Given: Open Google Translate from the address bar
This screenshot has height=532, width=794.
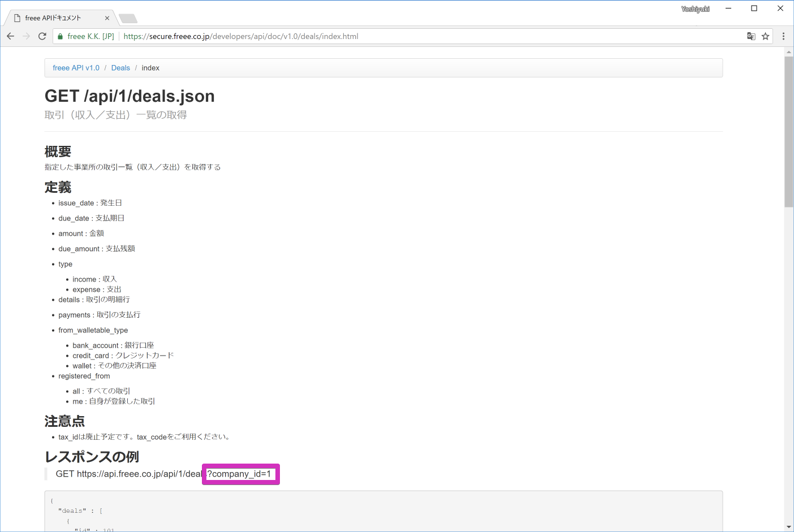Looking at the screenshot, I should (x=750, y=36).
